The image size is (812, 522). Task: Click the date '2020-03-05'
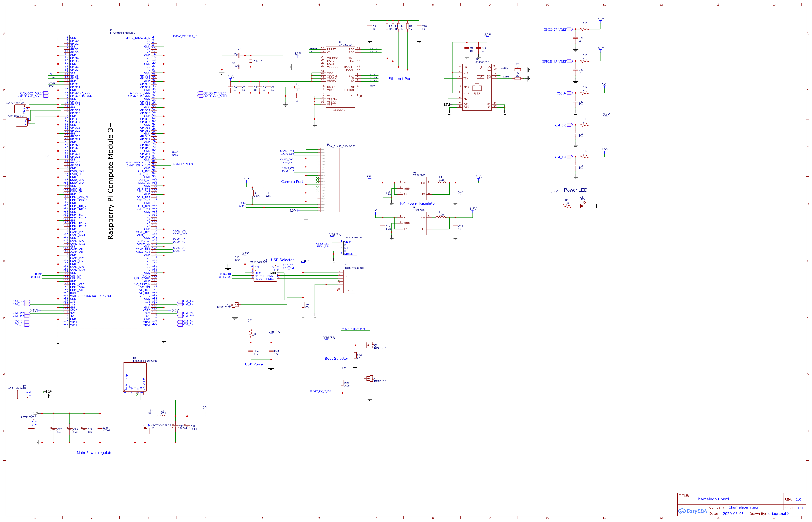pos(733,514)
